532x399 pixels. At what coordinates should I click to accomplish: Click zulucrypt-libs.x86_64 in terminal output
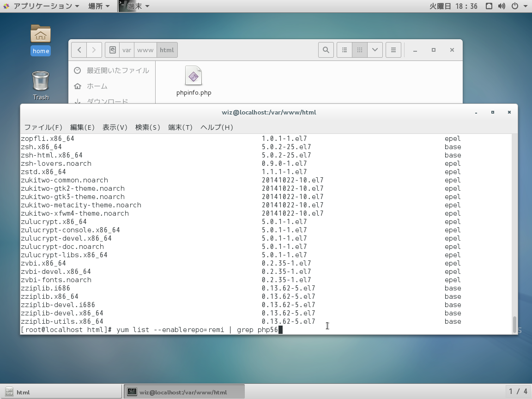pos(64,255)
